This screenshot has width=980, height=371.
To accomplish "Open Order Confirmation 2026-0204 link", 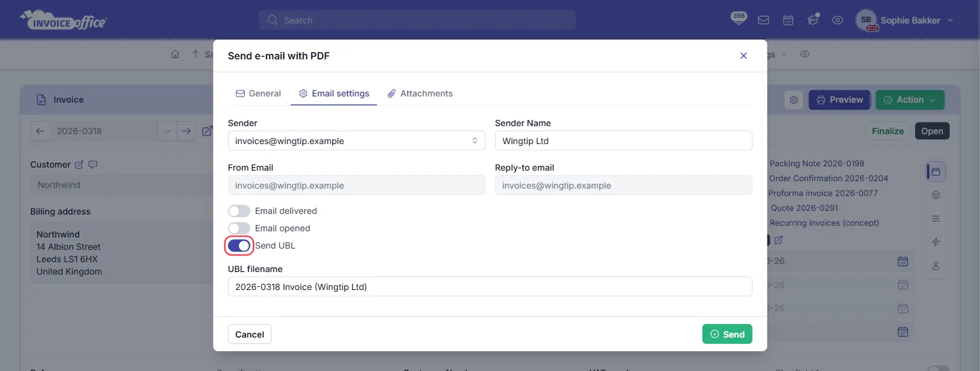I will coord(829,178).
